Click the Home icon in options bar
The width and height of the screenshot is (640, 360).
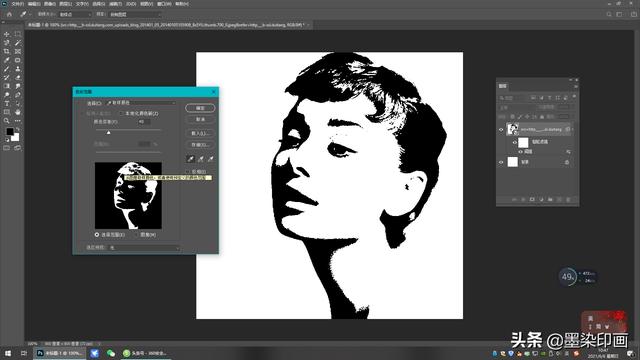(x=9, y=14)
